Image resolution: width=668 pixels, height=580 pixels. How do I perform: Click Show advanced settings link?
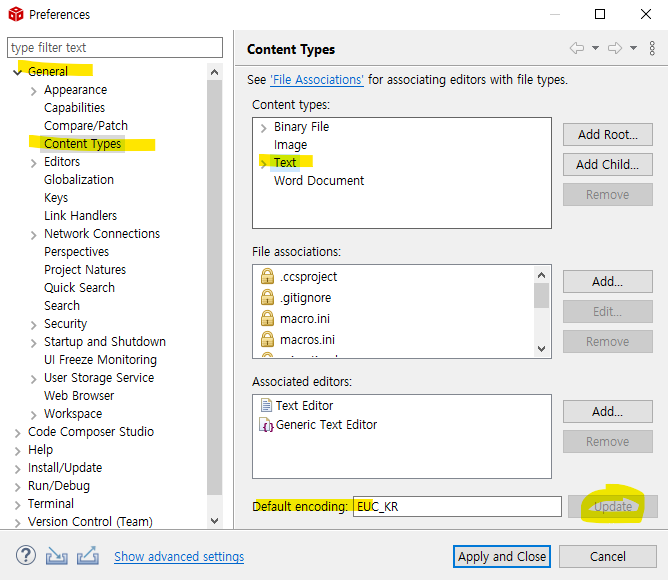179,556
